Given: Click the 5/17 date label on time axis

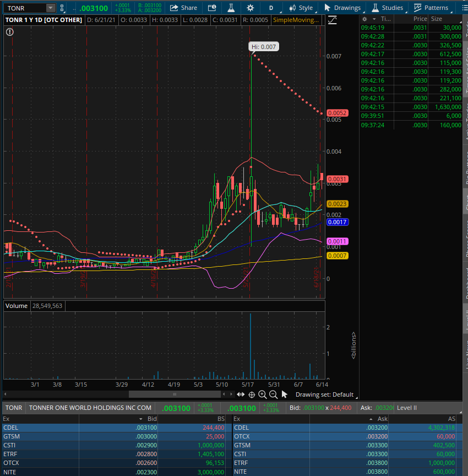Looking at the screenshot, I should click(248, 385).
